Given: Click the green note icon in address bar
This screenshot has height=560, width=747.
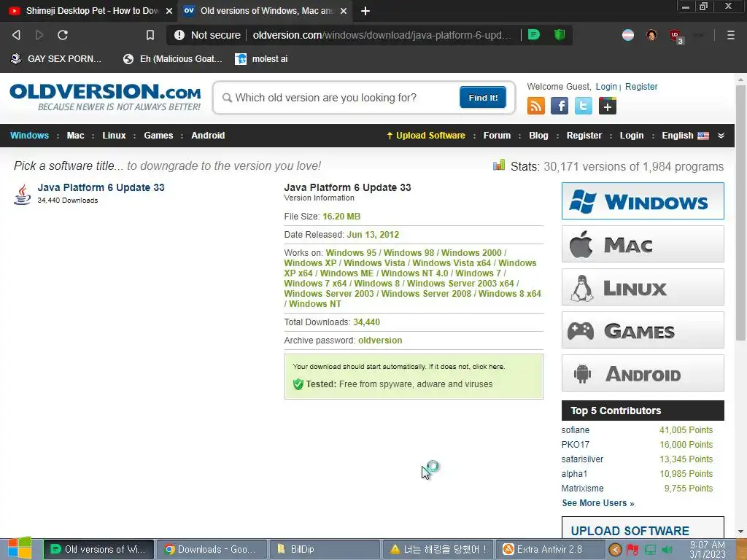Looking at the screenshot, I should (x=534, y=34).
